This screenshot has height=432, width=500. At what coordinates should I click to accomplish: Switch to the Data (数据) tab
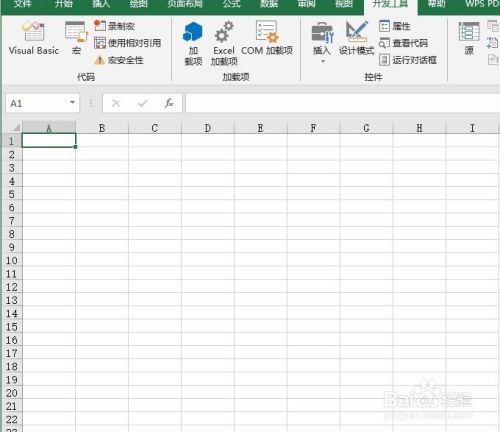269,4
